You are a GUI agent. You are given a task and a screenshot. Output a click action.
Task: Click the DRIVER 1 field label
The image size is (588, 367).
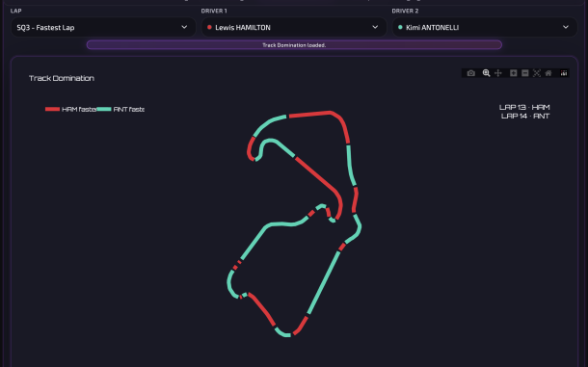[x=214, y=11]
